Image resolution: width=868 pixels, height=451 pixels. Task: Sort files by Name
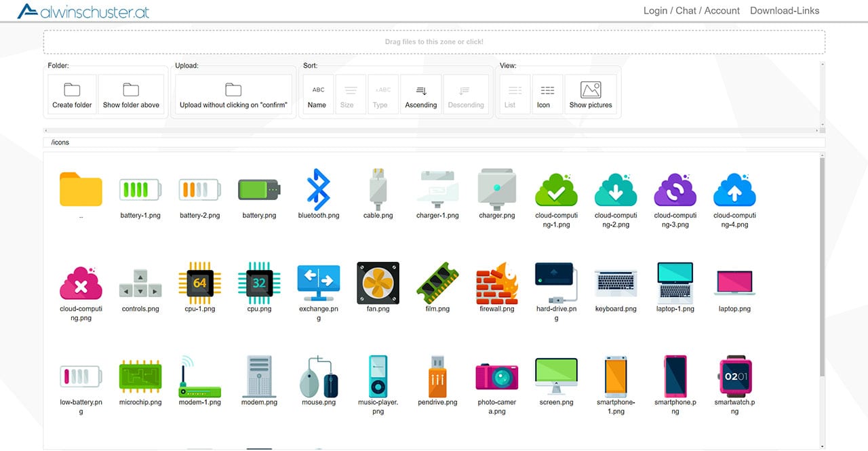tap(317, 94)
